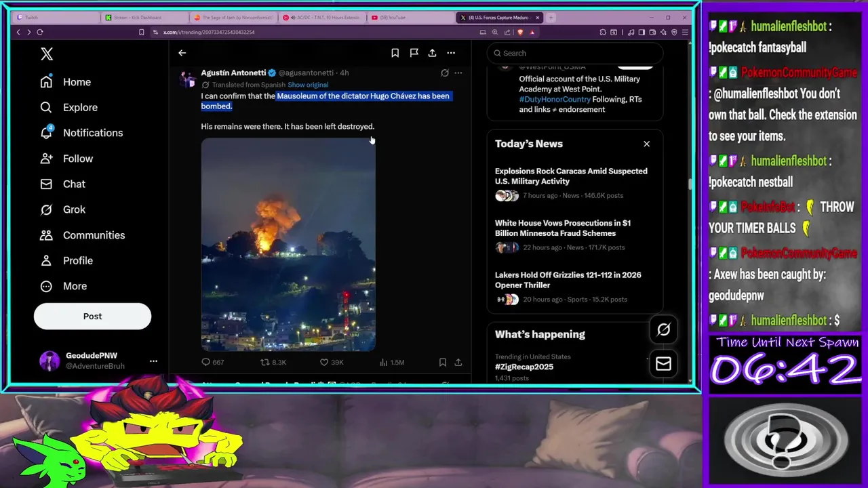This screenshot has width=868, height=488.
Task: Click the header share upload icon
Action: click(432, 53)
